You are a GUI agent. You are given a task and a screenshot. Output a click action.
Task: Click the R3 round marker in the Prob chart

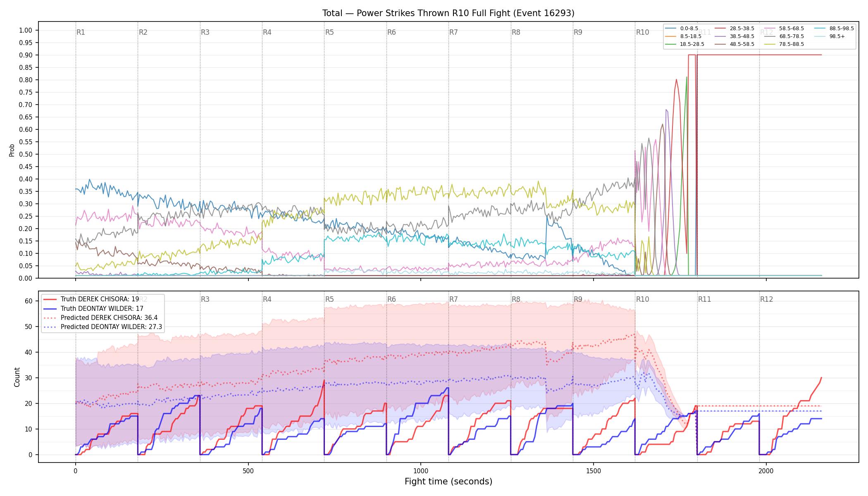coord(205,32)
